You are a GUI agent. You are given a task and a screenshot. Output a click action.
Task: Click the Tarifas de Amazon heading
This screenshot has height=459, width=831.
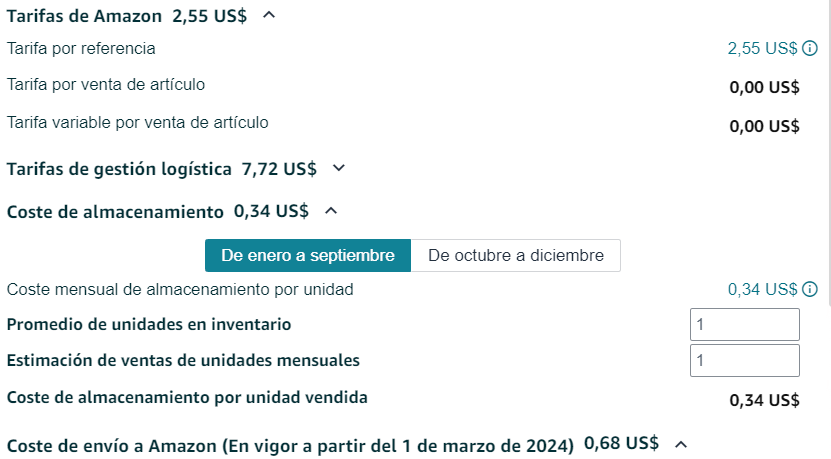click(84, 16)
